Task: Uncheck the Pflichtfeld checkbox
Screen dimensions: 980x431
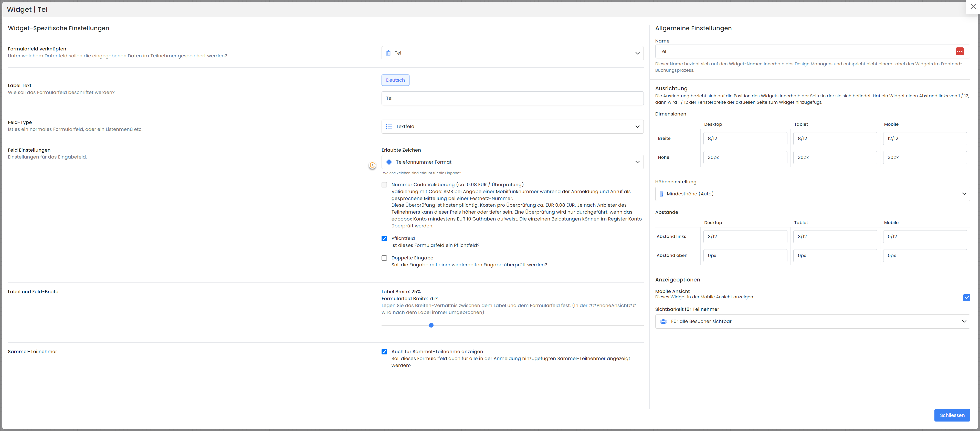Action: coord(384,239)
